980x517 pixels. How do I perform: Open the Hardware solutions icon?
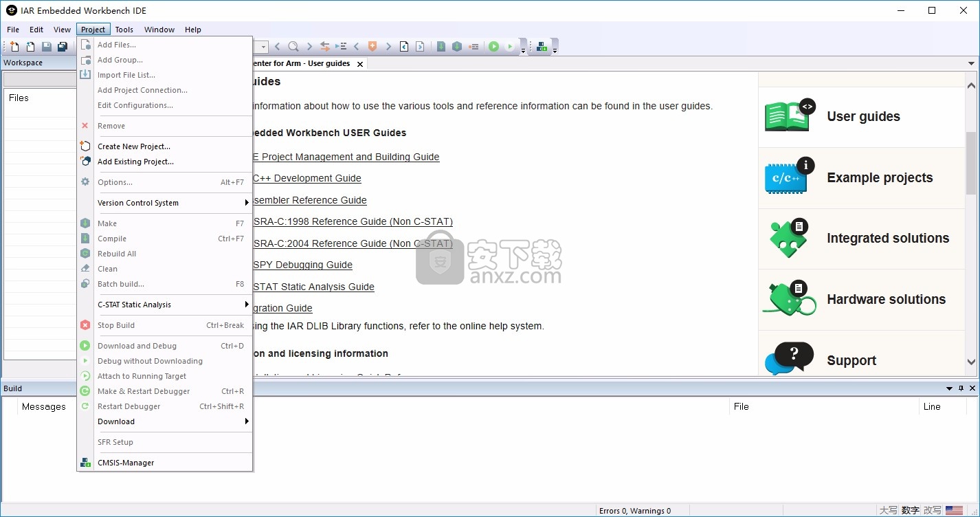click(790, 298)
